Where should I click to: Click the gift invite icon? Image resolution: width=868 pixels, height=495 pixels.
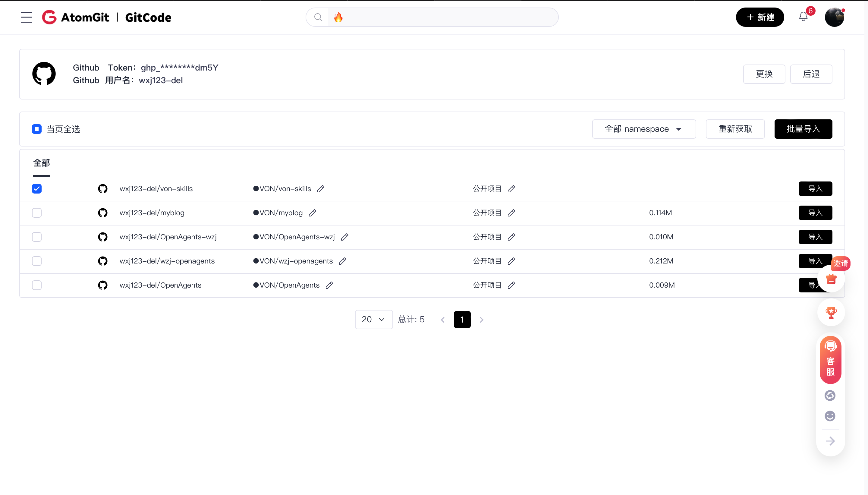831,279
